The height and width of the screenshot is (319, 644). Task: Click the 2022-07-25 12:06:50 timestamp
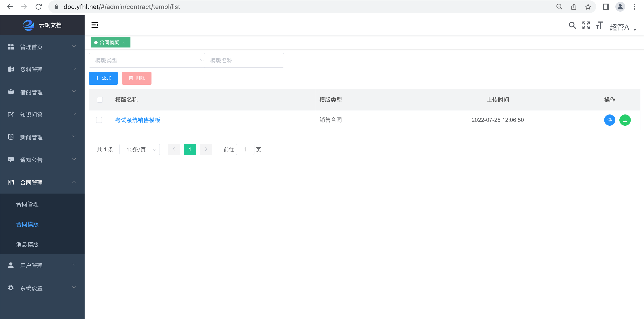(497, 120)
